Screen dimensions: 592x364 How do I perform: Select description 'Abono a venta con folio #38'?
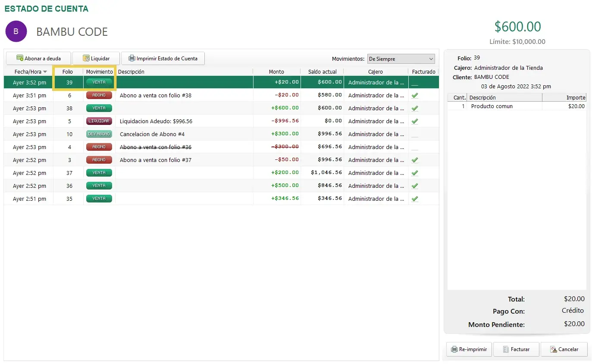(x=156, y=95)
